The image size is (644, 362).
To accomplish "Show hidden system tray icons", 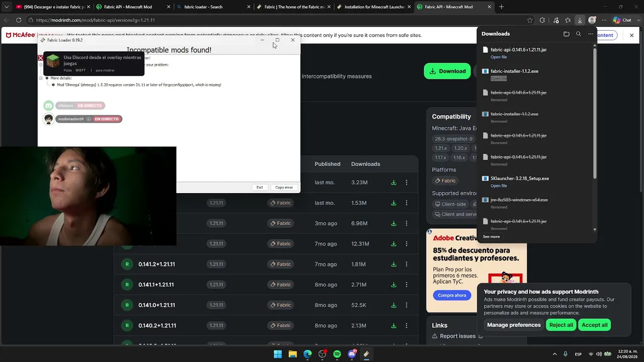I will 554,354.
